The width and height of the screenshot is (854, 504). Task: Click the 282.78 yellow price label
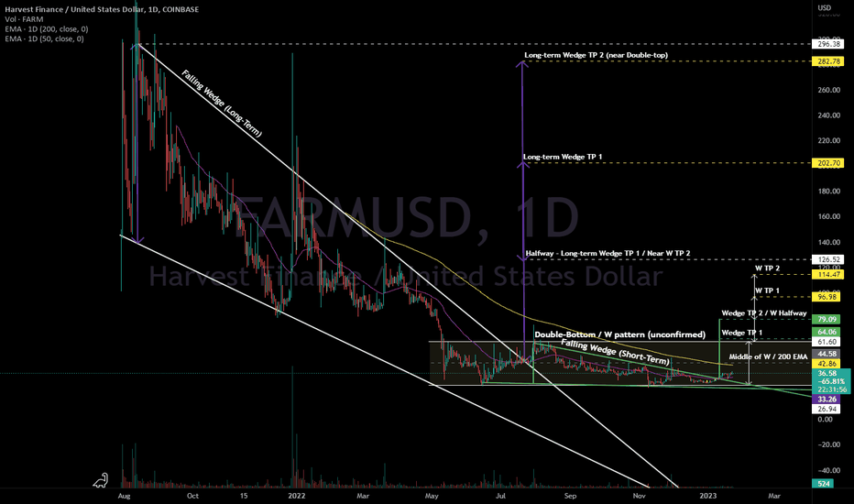pos(827,61)
